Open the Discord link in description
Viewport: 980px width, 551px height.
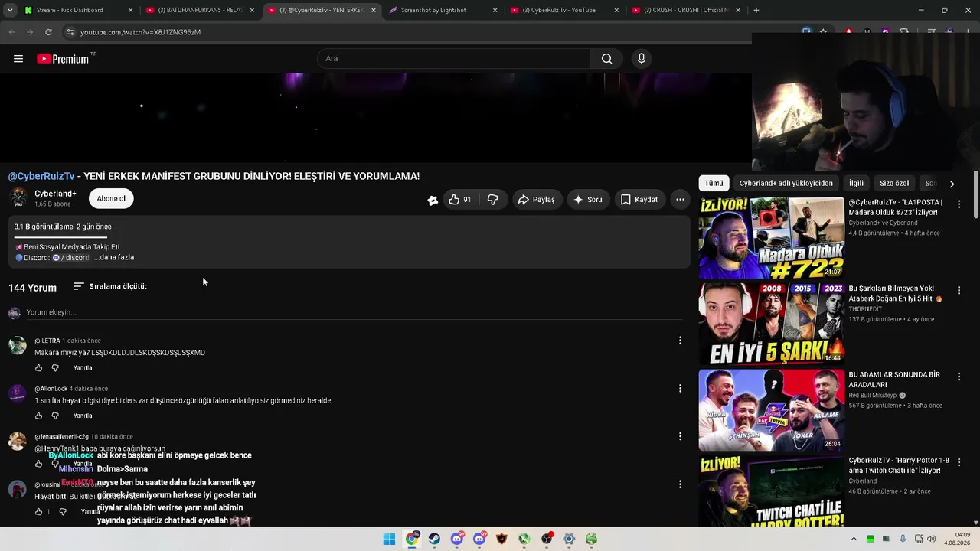point(70,258)
